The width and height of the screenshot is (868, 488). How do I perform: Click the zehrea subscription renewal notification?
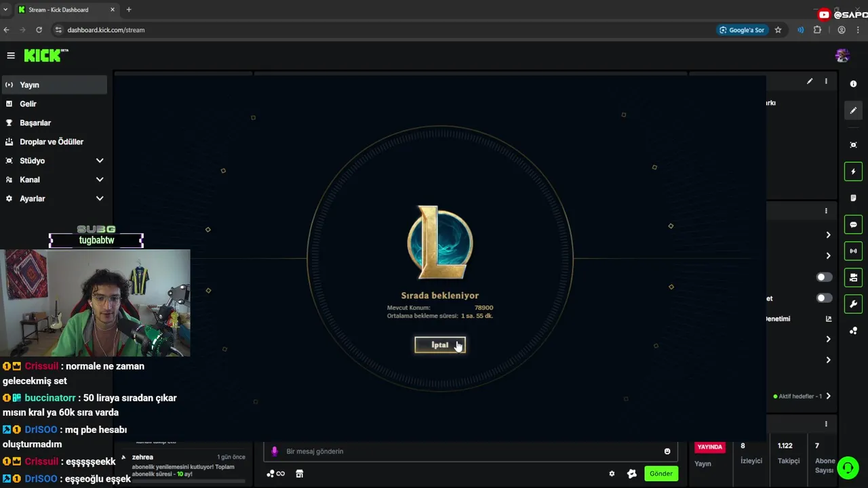point(183,465)
